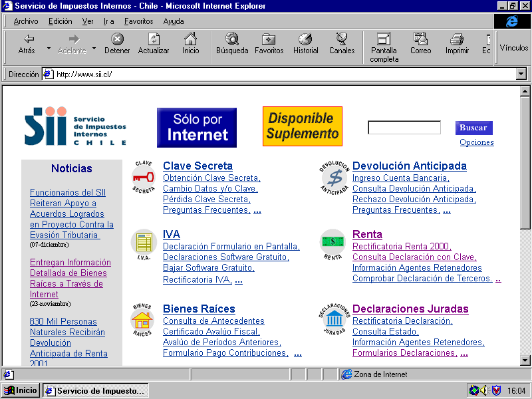Click the Devolución Anticipada dollar icon

(x=334, y=178)
